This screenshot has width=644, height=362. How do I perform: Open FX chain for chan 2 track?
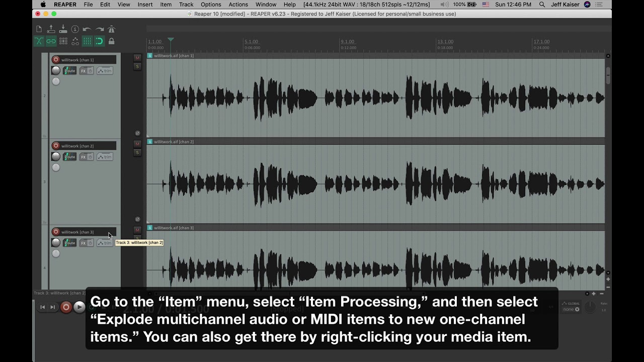[84, 157]
